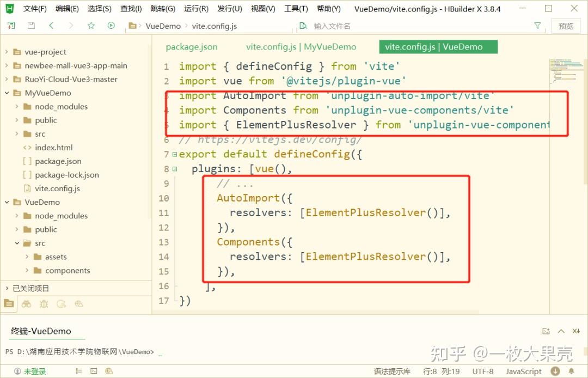Expand the 已关闭项目 section
This screenshot has height=378, width=588.
tap(31, 288)
